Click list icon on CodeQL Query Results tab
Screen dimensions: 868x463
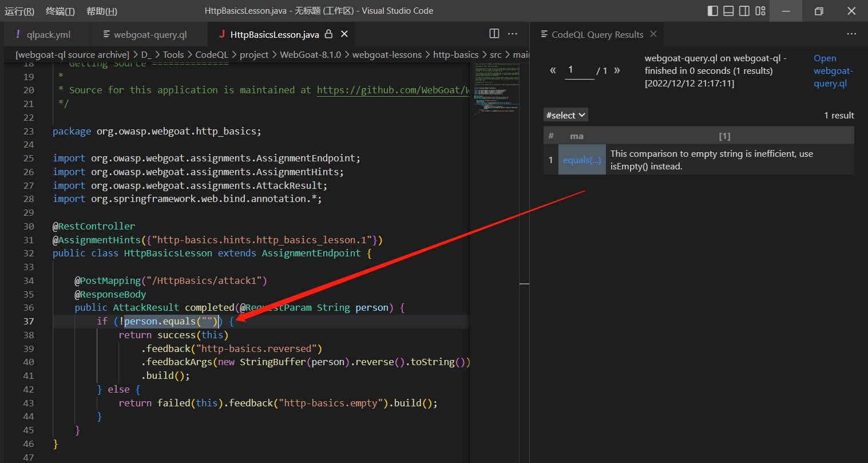tap(544, 34)
